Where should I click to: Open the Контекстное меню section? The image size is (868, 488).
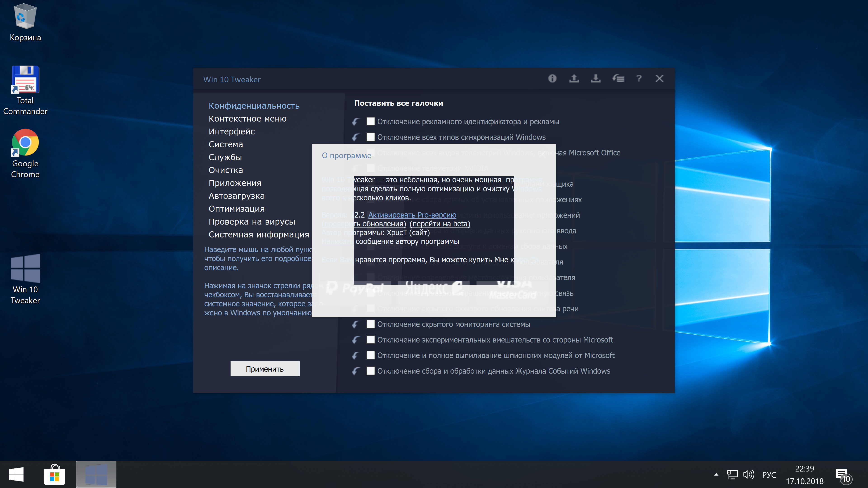[247, 119]
